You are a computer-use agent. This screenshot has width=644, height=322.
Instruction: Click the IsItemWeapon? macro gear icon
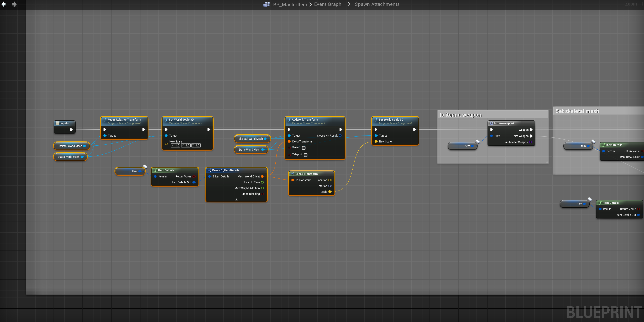pos(491,123)
